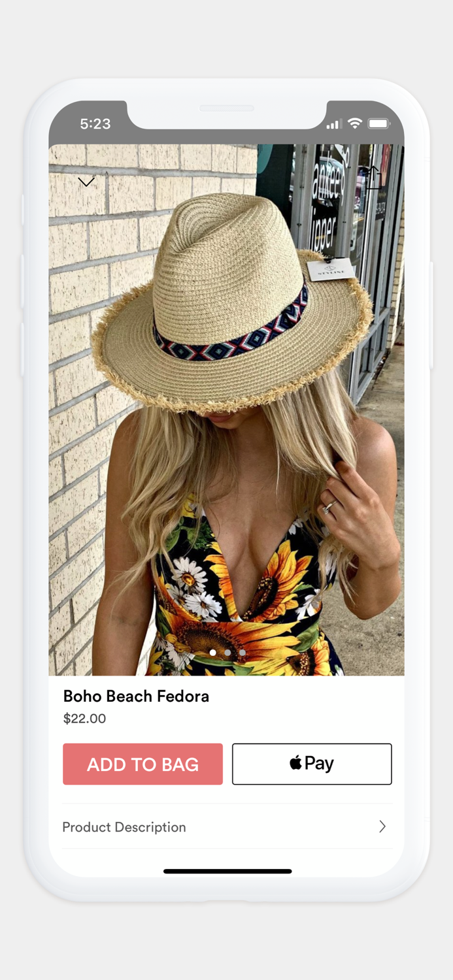Tap the 5:23 clock in status bar

(x=95, y=123)
